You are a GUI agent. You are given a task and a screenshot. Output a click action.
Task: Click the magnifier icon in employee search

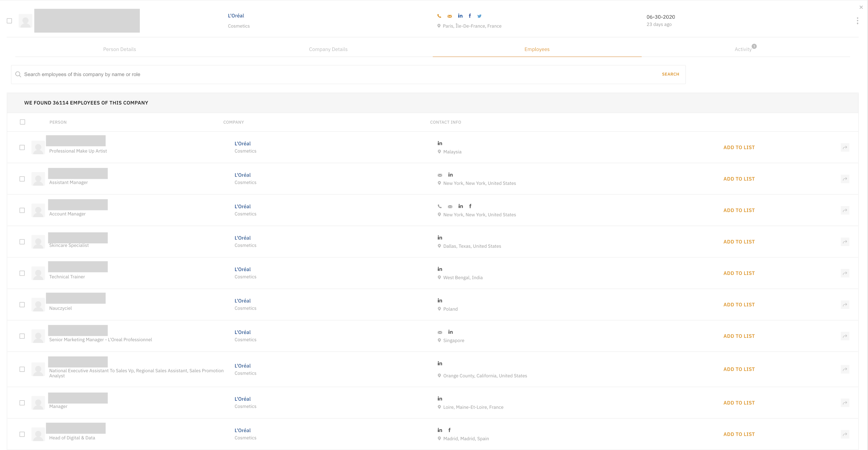click(x=18, y=74)
